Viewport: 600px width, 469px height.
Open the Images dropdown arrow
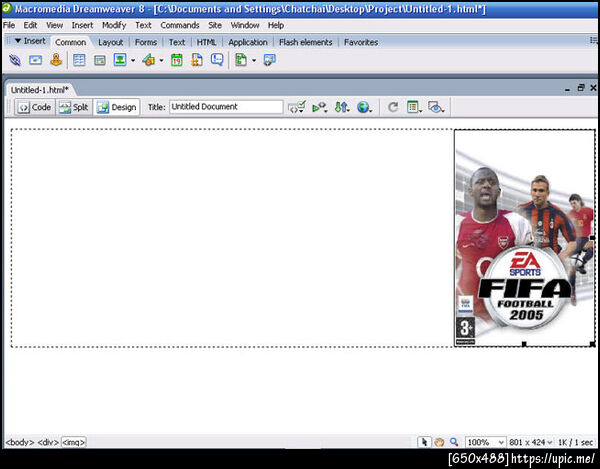pos(133,60)
